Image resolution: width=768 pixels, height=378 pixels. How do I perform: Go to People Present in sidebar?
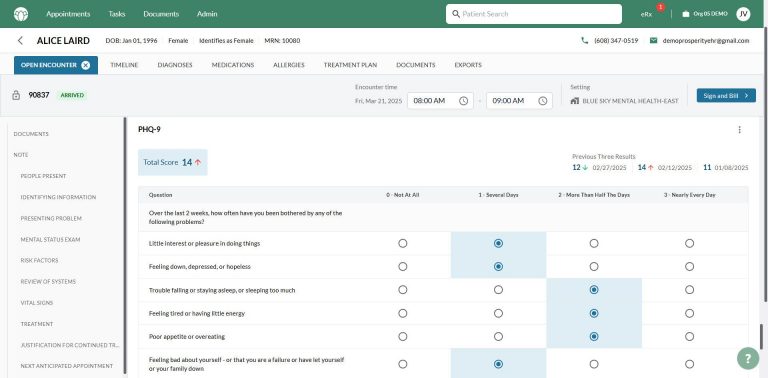click(43, 176)
